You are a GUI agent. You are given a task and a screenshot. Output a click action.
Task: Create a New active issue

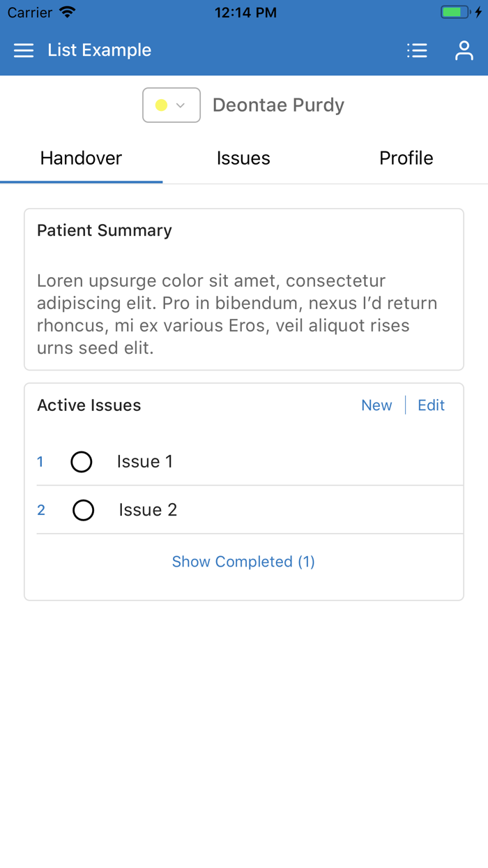point(376,405)
